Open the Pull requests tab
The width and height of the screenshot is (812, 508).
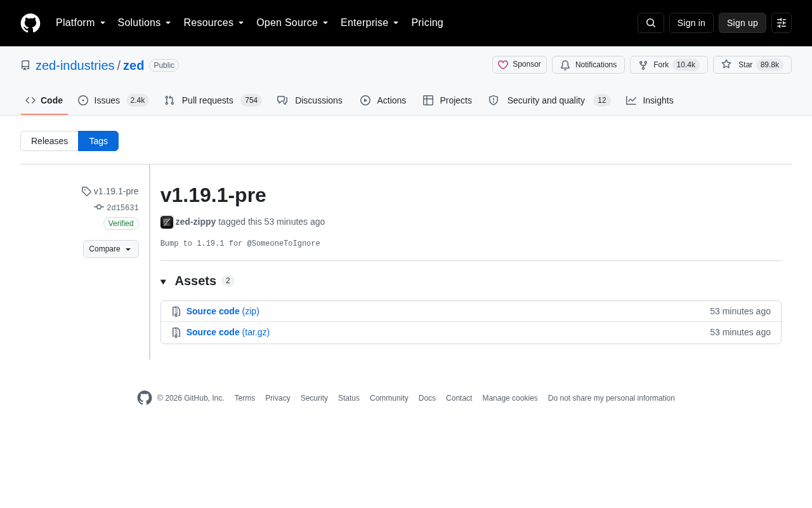point(213,100)
